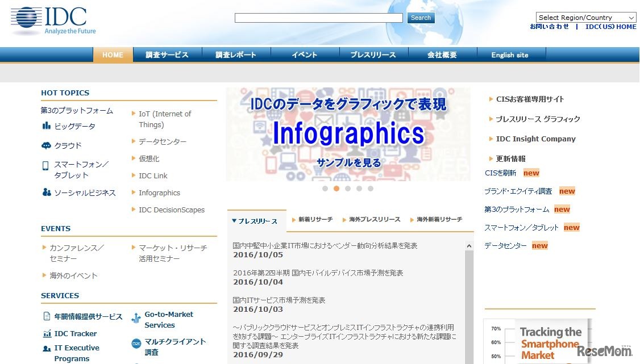Click the press release list scrollbar up arrow
Image resolution: width=640 pixels, height=364 pixels.
point(469,245)
